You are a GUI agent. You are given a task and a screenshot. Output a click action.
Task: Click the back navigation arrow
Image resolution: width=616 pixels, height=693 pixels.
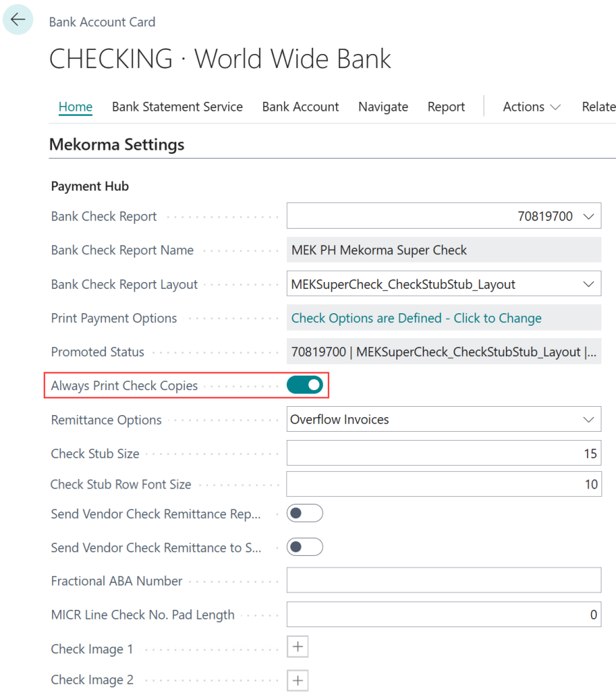point(17,19)
